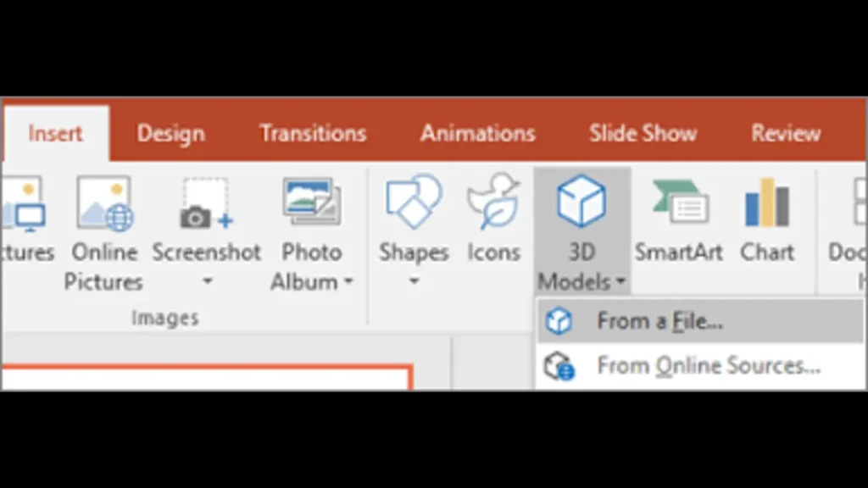Click the Images group label

tap(165, 319)
